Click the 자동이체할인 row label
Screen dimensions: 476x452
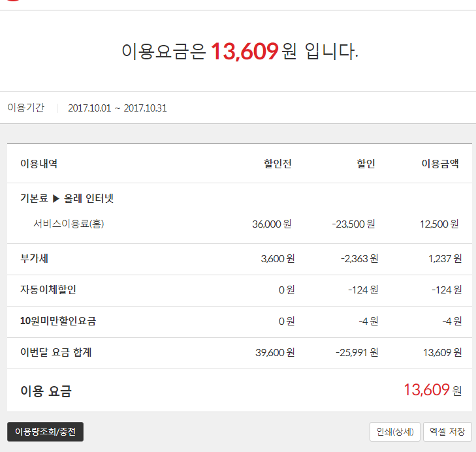pos(48,290)
